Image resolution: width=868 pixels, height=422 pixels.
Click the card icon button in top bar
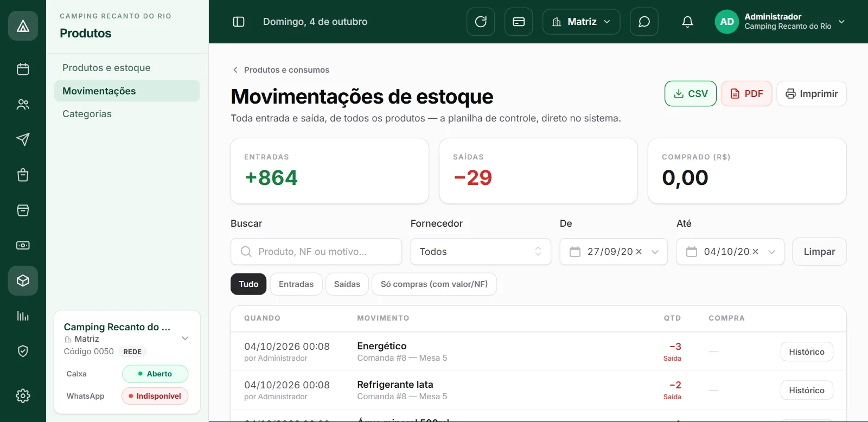click(x=519, y=22)
